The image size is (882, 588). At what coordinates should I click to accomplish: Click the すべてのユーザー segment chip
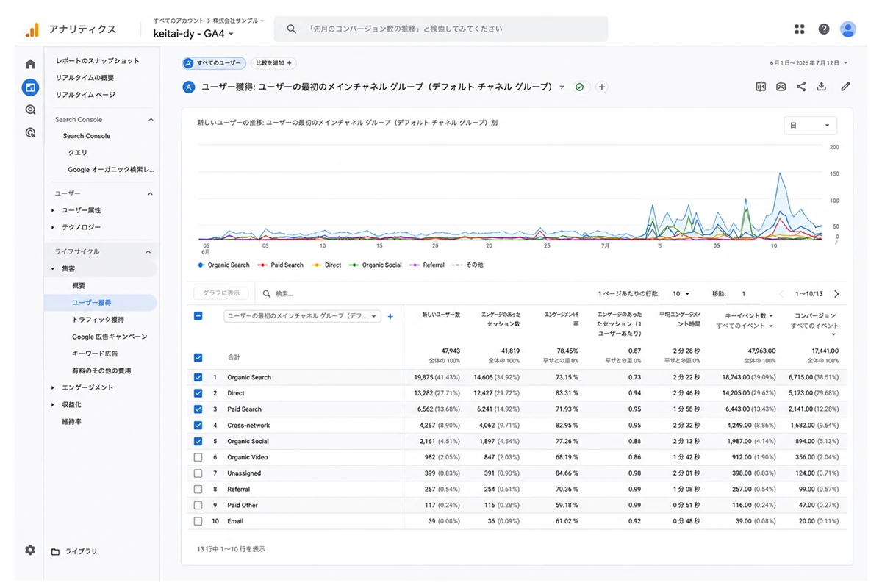(x=214, y=63)
